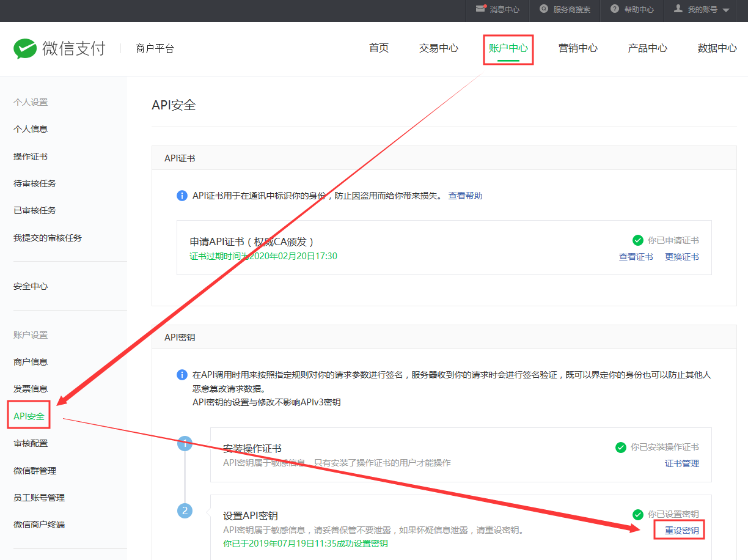Switch to the 交易中心 tab
Screen dimensions: 748x560
click(x=439, y=48)
